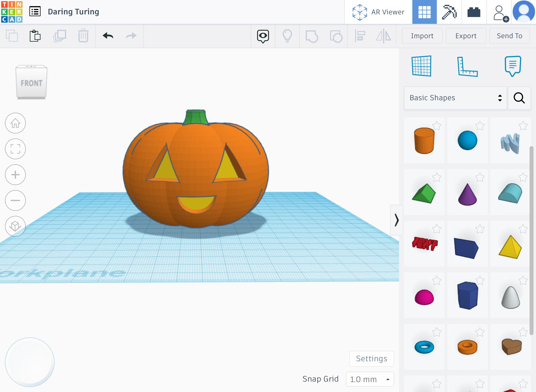Viewport: 536px width, 392px height.
Task: Select the yellow pyramid shape
Action: click(x=510, y=247)
